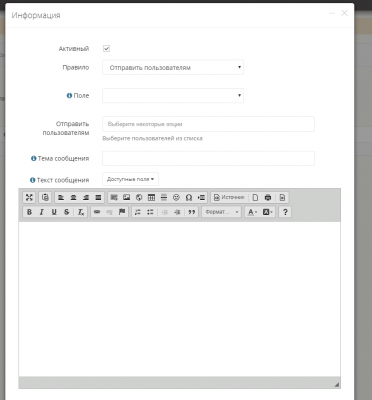
Task: Create a new blank page in editor
Action: pos(255,197)
